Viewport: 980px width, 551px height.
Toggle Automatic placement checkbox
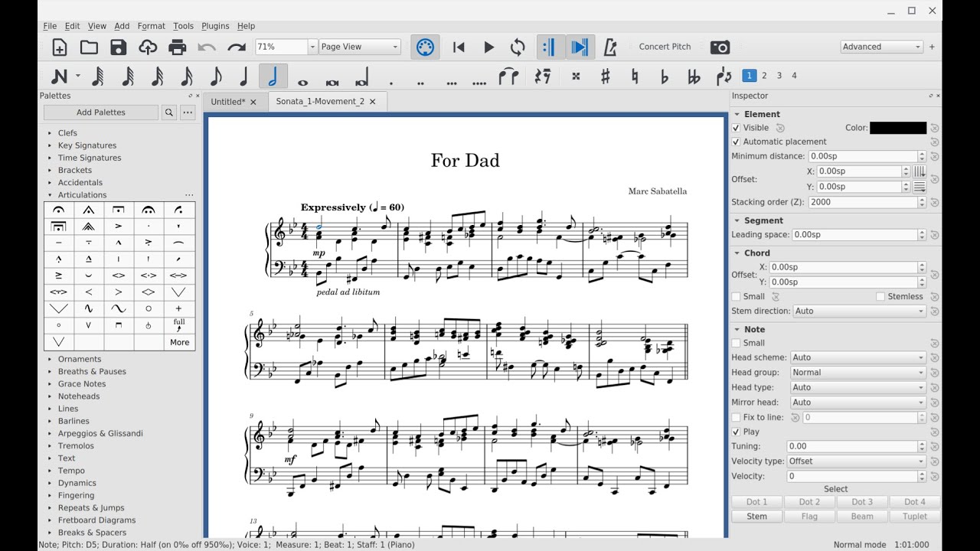coord(736,142)
